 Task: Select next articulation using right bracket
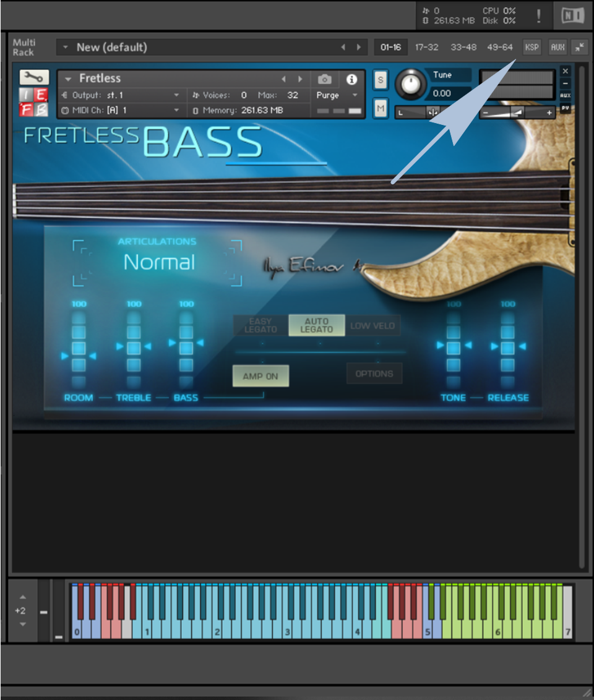233,263
